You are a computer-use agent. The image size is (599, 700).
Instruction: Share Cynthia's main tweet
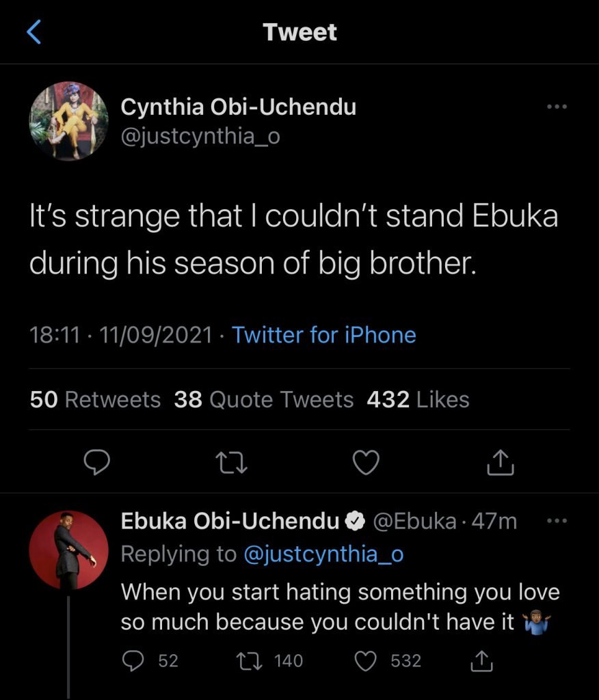pyautogui.click(x=500, y=463)
